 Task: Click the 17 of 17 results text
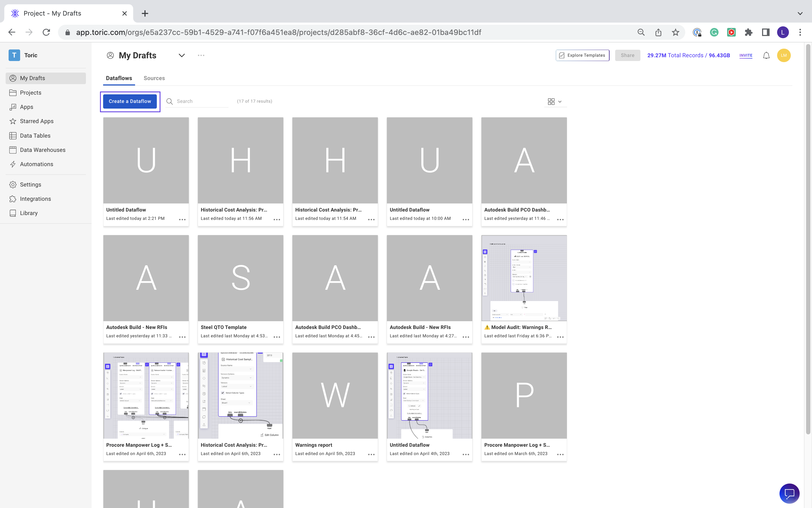(x=254, y=101)
